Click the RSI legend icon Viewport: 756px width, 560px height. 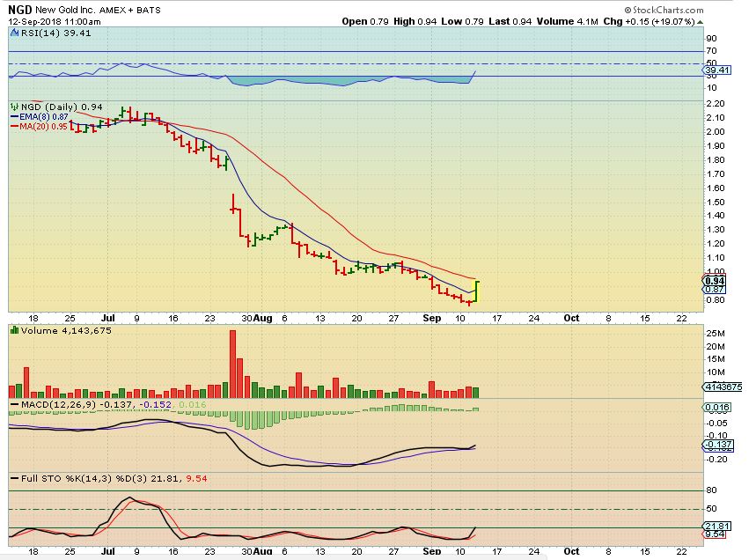click(x=14, y=33)
